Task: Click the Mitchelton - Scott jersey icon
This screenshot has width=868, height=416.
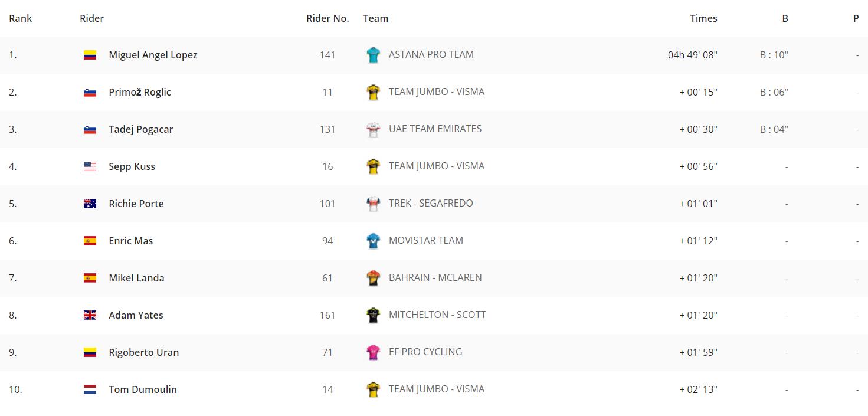Action: coord(373,315)
